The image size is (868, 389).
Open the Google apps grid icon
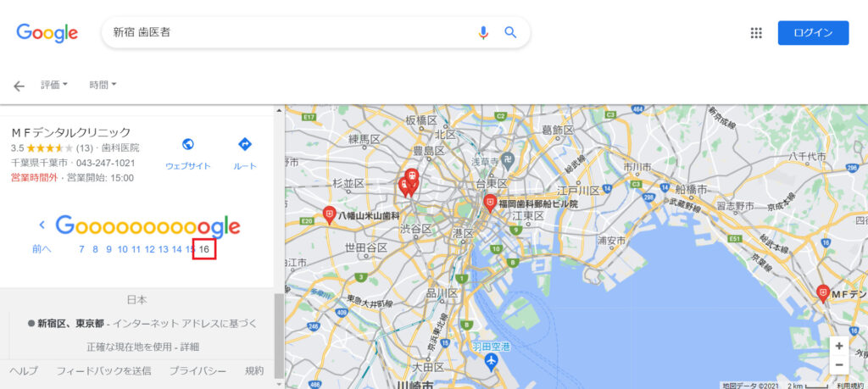[x=756, y=33]
